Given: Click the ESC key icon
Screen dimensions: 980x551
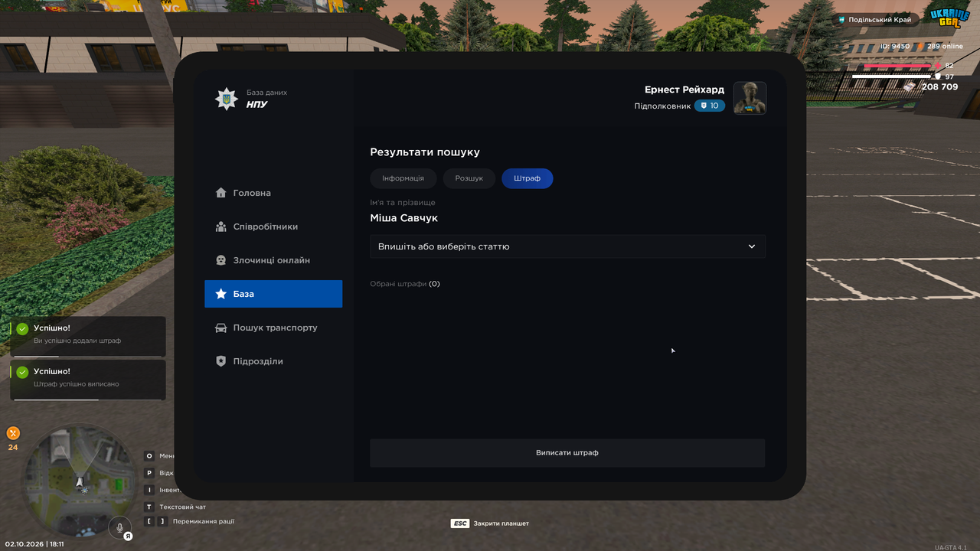Looking at the screenshot, I should 459,523.
